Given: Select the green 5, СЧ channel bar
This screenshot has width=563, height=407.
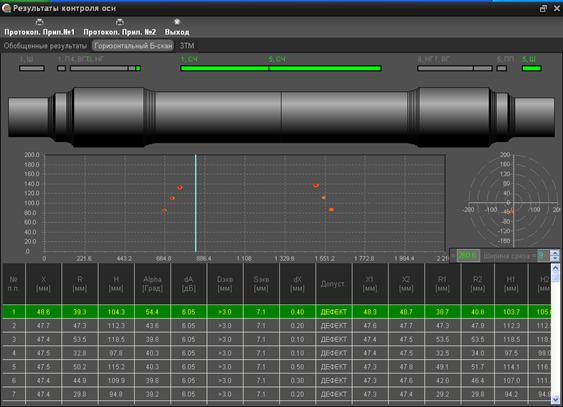Looking at the screenshot, I should point(325,68).
